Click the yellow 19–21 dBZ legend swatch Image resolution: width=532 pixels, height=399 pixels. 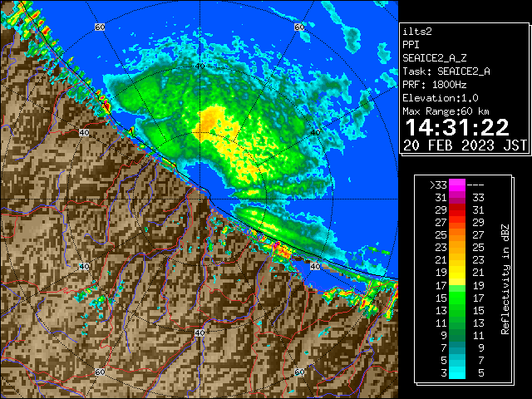tap(457, 273)
